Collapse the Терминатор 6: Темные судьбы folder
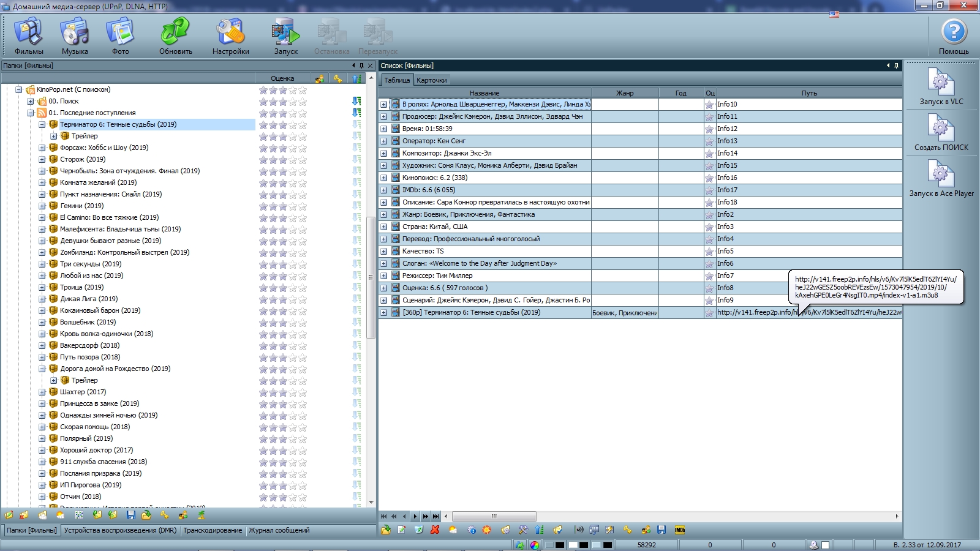 tap(42, 125)
